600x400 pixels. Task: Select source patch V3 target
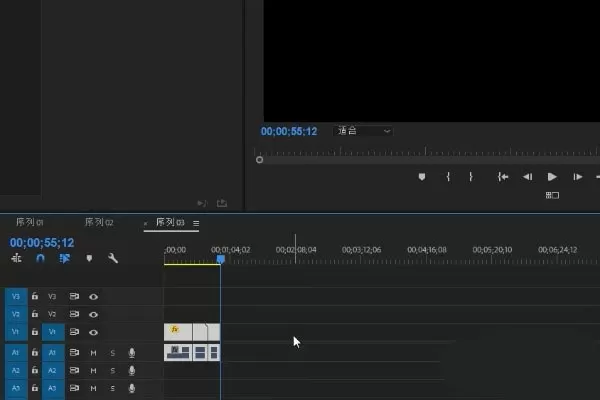(x=16, y=296)
